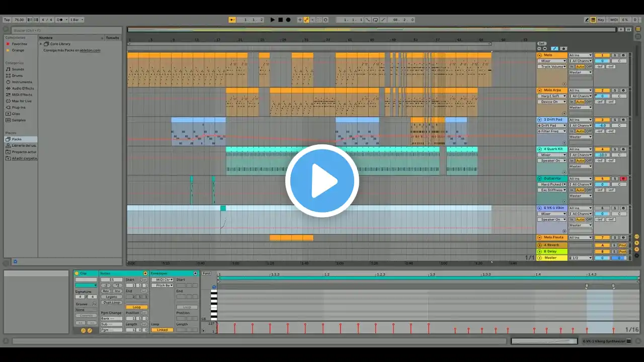Open the Track Volume automation chooser
The height and width of the screenshot is (362, 644).
click(x=552, y=66)
